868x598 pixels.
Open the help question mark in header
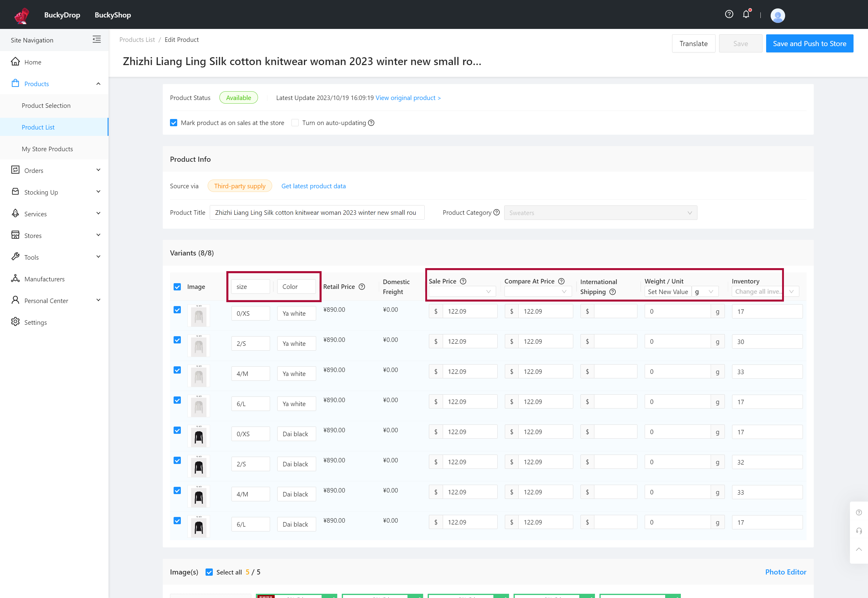729,14
